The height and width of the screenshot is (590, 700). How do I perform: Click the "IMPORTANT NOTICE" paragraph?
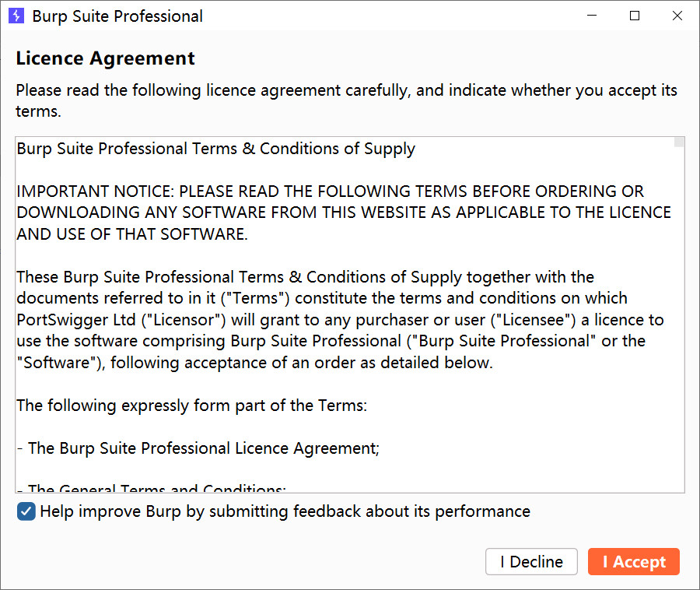pyautogui.click(x=342, y=212)
